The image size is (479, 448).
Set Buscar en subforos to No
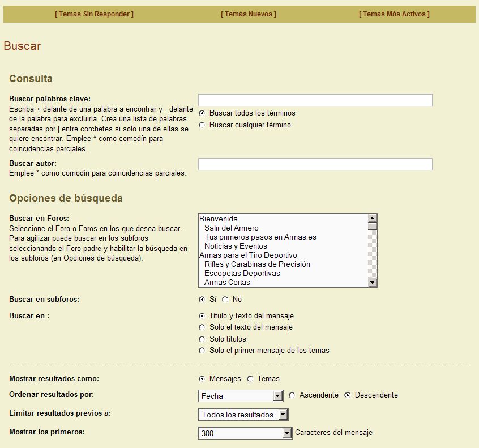point(225,300)
